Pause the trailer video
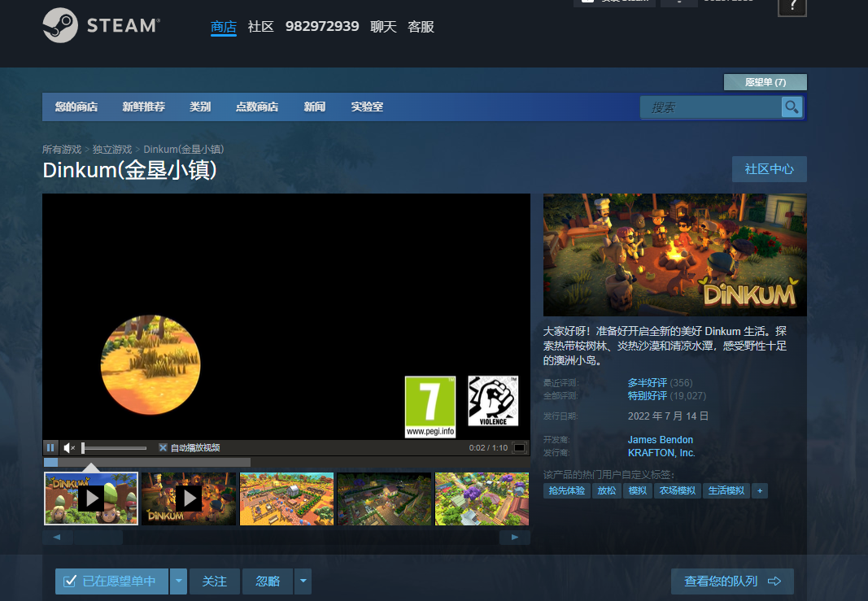This screenshot has height=601, width=868. (50, 448)
